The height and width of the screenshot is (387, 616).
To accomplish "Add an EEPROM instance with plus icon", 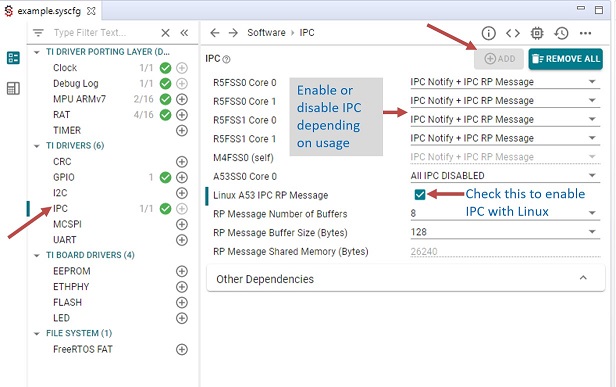I will pos(182,271).
